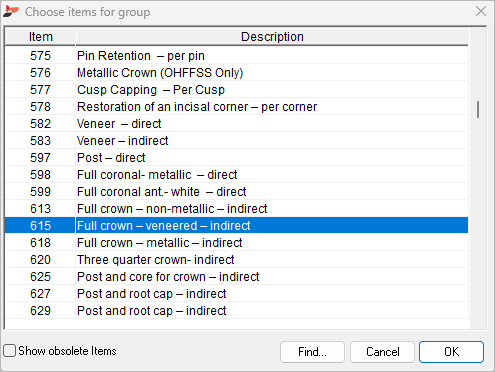Confirm selection with OK button
This screenshot has height=372, width=495.
click(x=451, y=352)
